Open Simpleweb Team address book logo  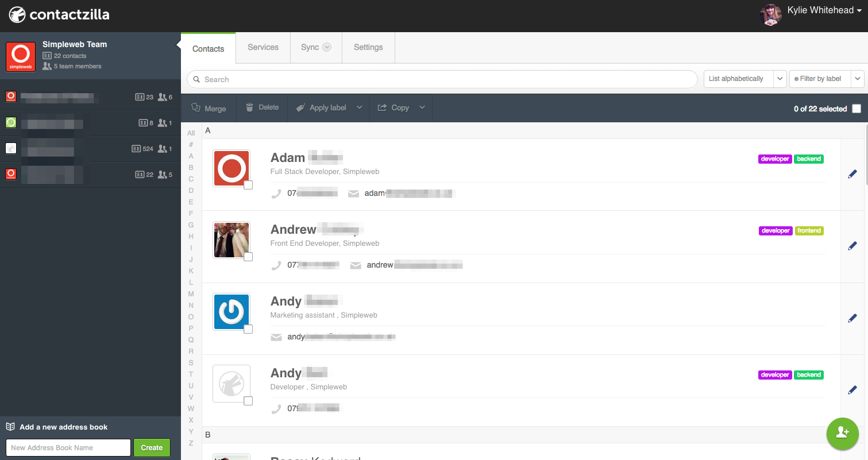point(21,57)
